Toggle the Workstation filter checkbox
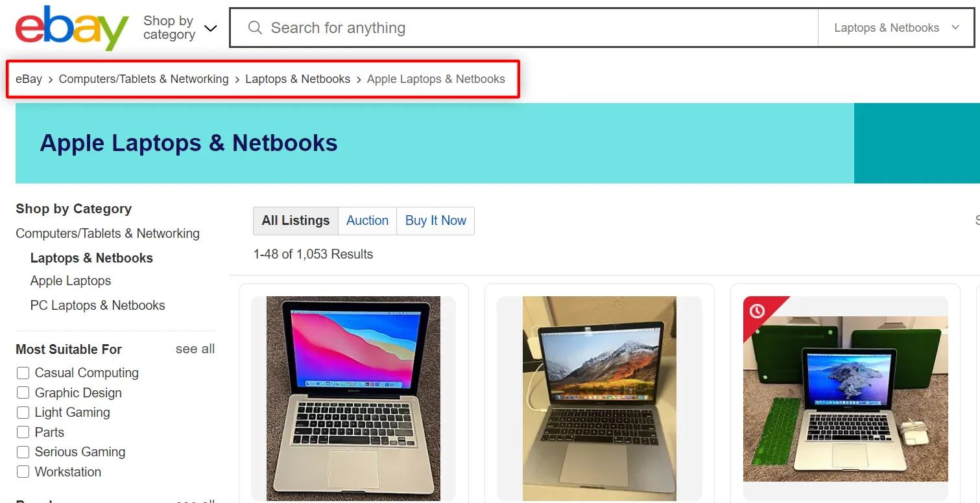 click(23, 472)
